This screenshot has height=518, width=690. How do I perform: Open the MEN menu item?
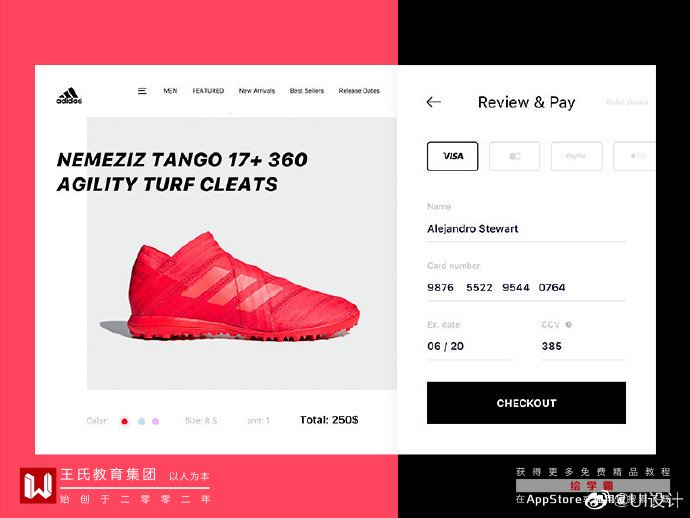170,91
